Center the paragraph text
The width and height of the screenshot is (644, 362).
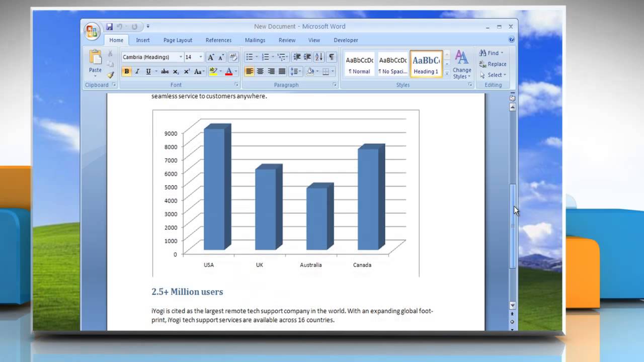(260, 72)
